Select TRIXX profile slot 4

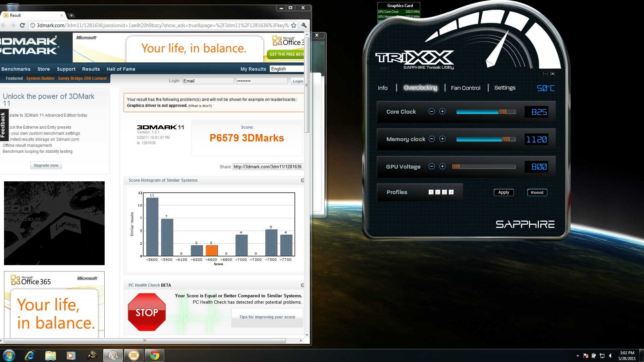(x=451, y=192)
